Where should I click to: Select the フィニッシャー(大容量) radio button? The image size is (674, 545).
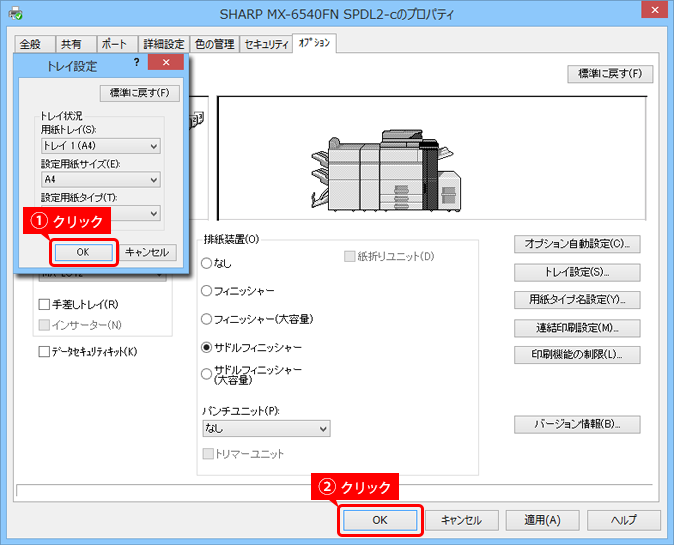point(207,319)
